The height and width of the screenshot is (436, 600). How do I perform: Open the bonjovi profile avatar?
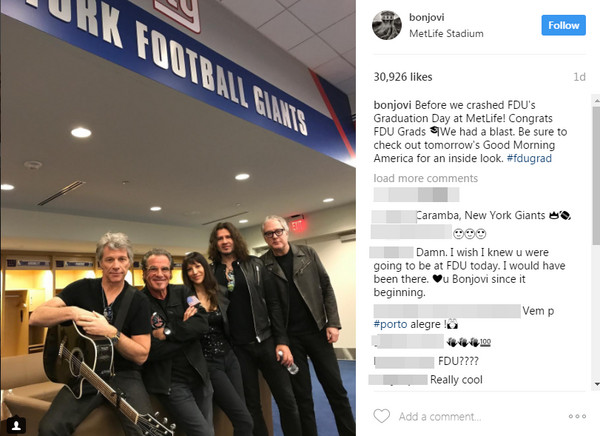point(387,25)
